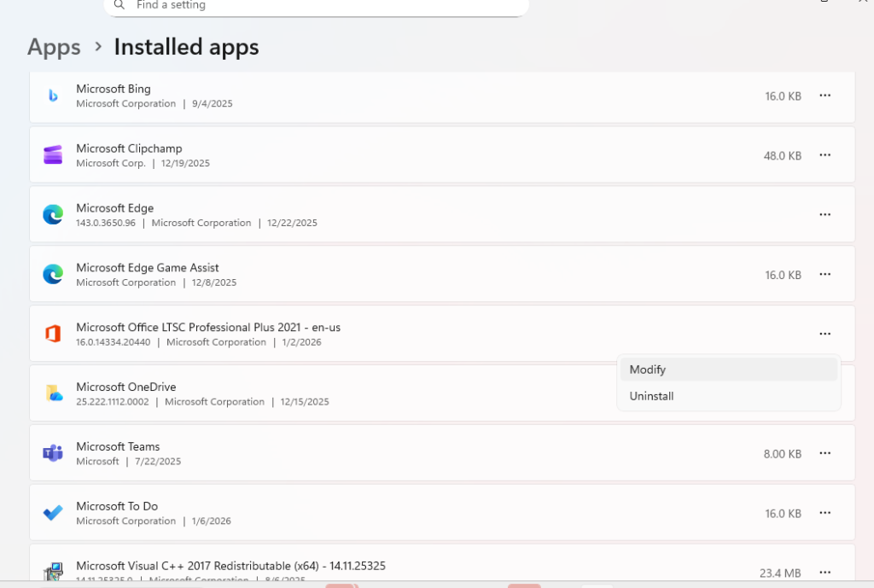Click the Visual C++ Redistributable icon
Viewport: 874px width, 588px height.
coord(52,572)
